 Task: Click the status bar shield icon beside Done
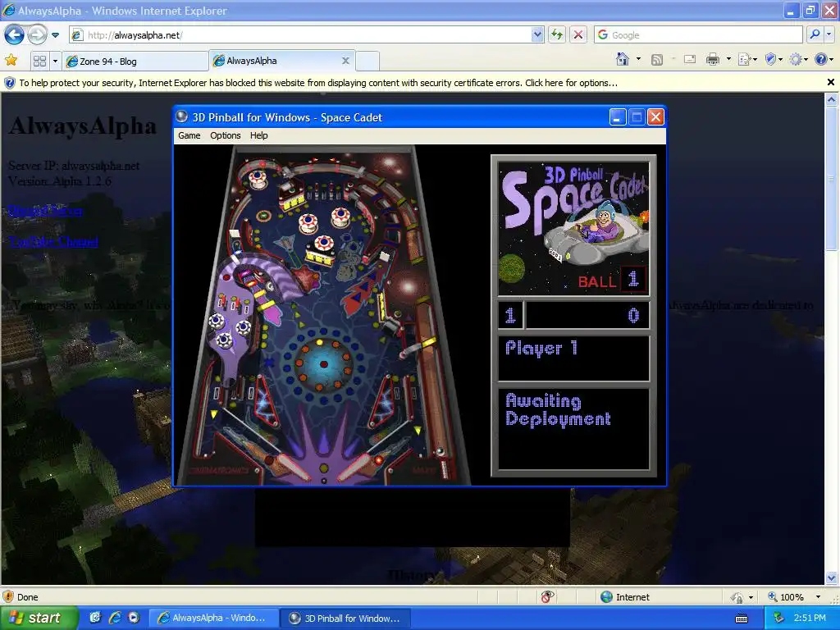(x=8, y=597)
